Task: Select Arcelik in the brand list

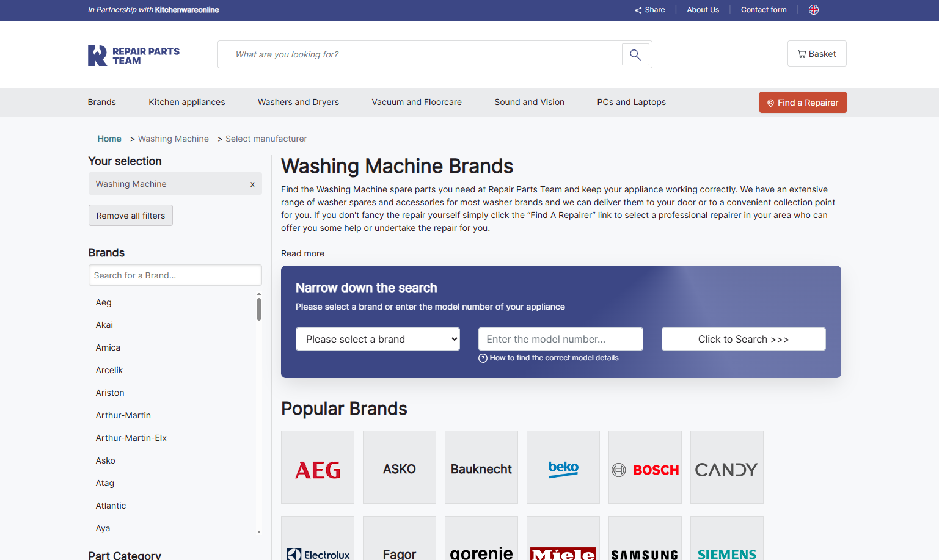Action: [x=109, y=370]
